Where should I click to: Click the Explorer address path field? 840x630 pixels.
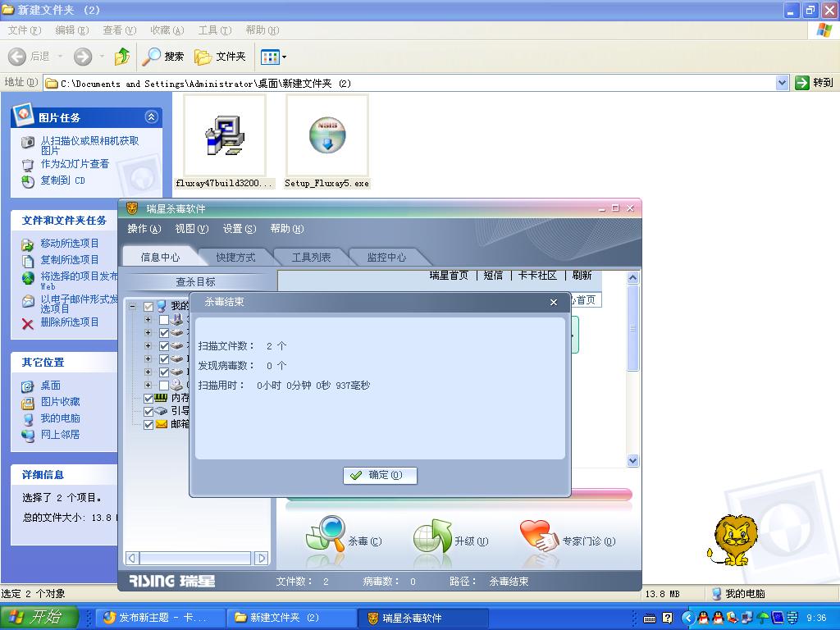click(410, 83)
